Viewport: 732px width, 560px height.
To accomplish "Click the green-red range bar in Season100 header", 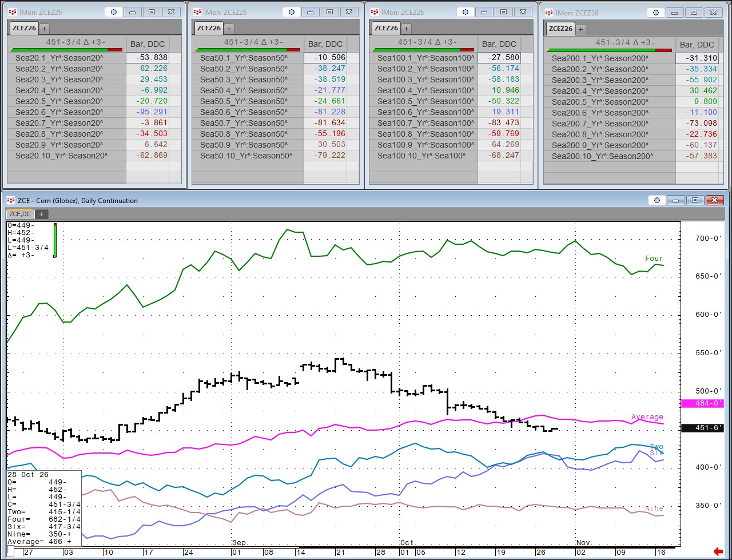I will tap(423, 50).
